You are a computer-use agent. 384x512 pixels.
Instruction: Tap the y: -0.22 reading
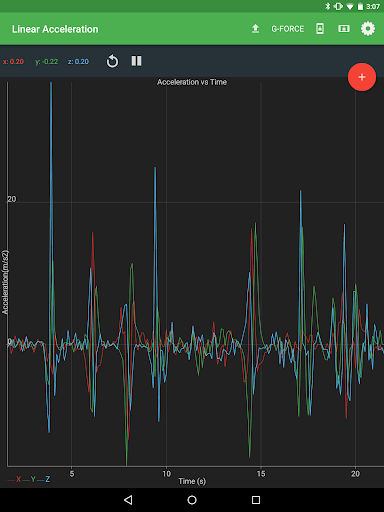[x=47, y=62]
